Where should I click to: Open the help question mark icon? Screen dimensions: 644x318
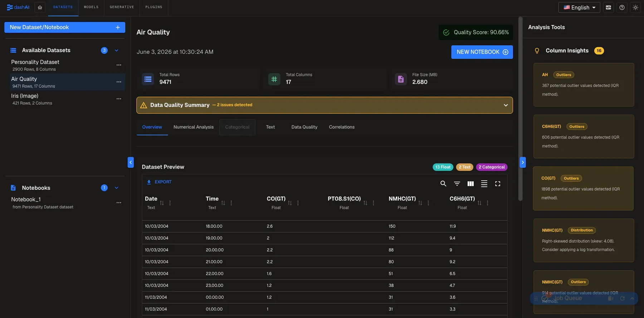622,8
